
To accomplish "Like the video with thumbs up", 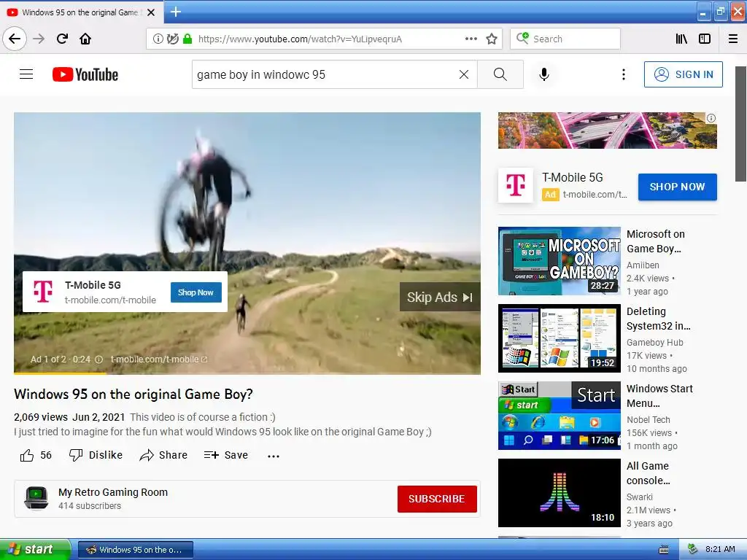I will point(27,456).
